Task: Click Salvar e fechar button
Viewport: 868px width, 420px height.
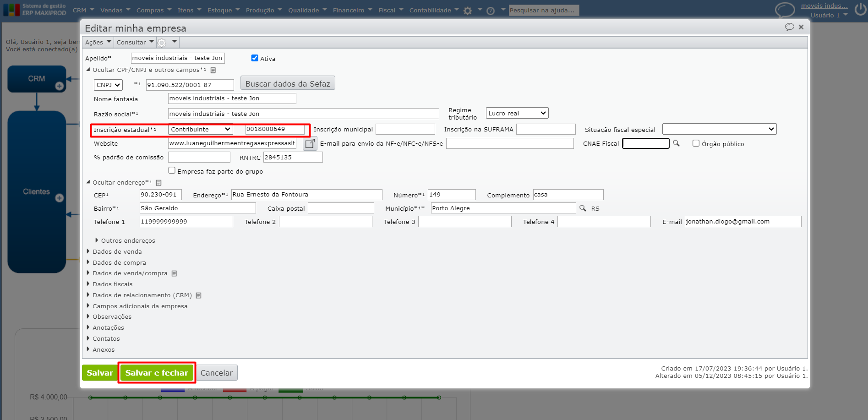Action: pyautogui.click(x=157, y=373)
